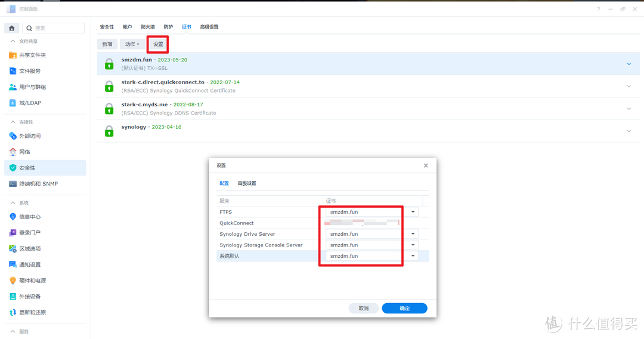644x339 pixels.
Task: Open the 信息中心 info icon
Action: [13, 217]
